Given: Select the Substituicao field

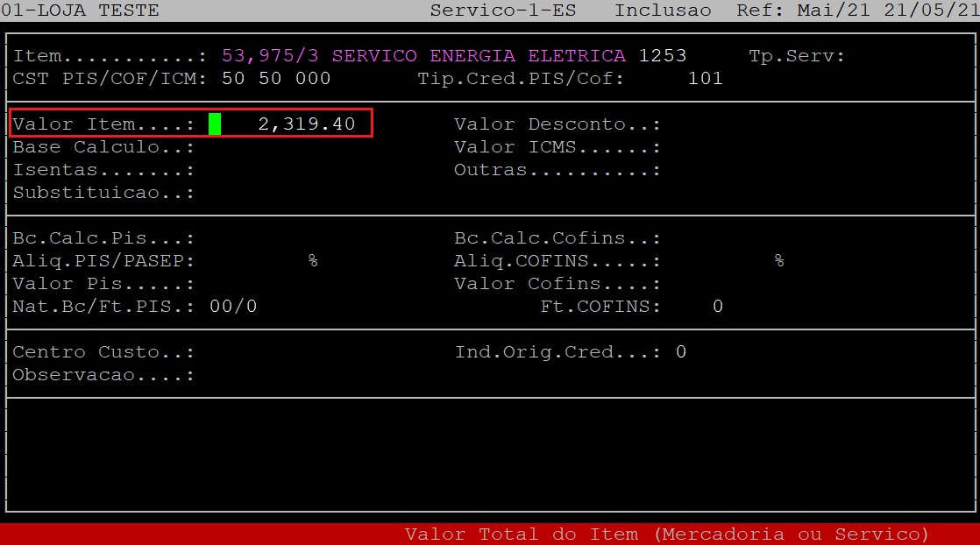Looking at the screenshot, I should point(281,193).
